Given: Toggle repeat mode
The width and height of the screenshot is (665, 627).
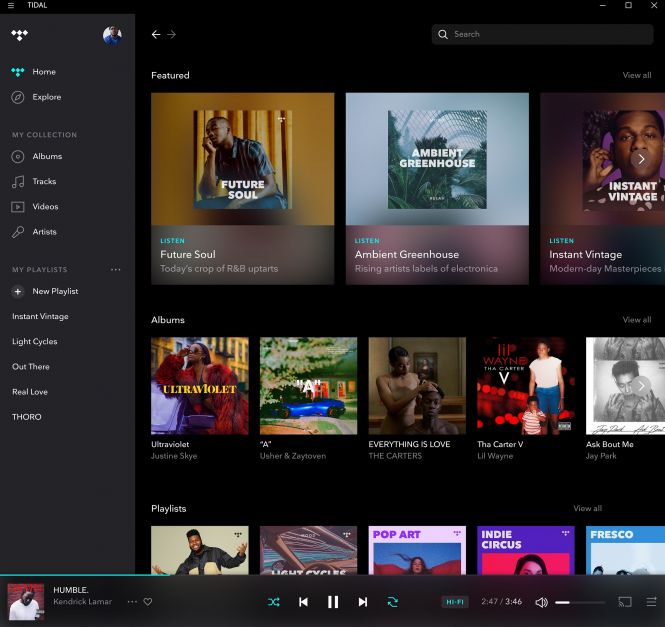Looking at the screenshot, I should pyautogui.click(x=393, y=602).
